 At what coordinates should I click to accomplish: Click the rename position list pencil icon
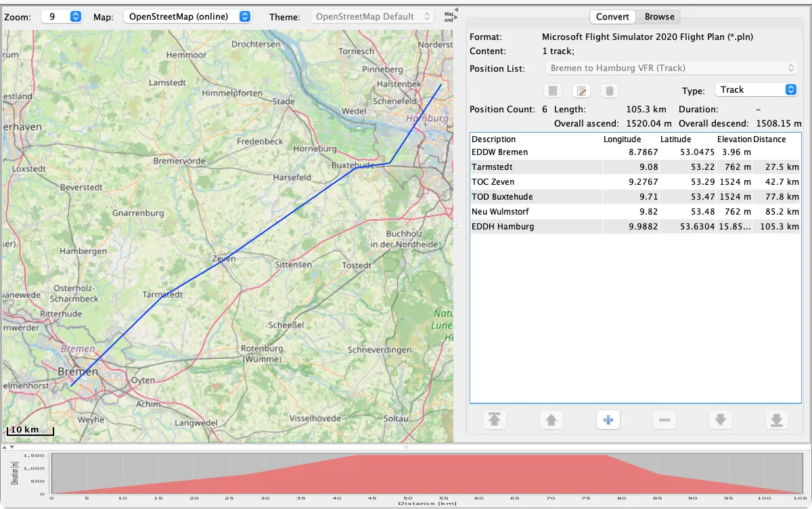581,91
